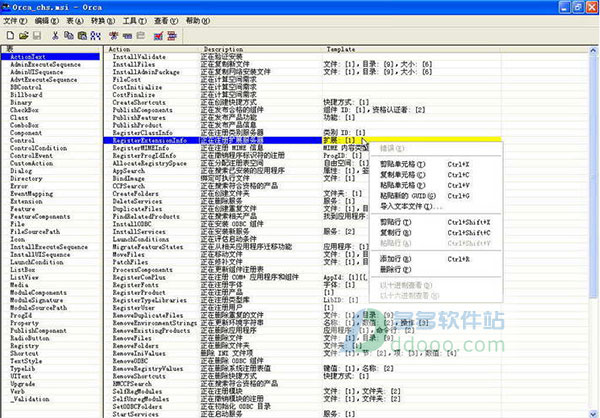Click the Save floppy disk toolbar icon
600x418 pixels.
pos(37,36)
